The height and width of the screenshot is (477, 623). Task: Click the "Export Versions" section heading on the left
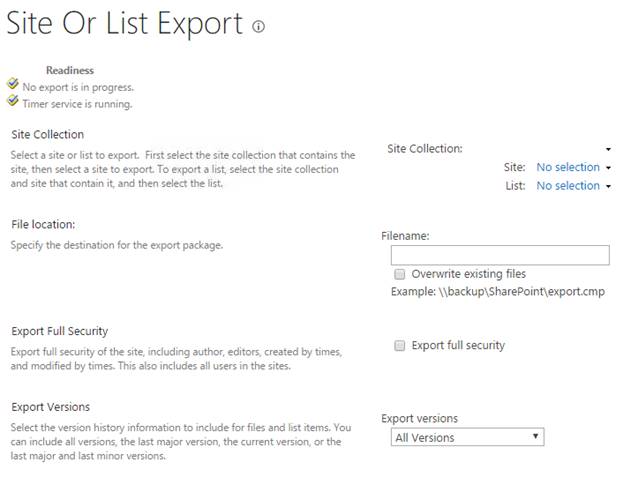pyautogui.click(x=50, y=407)
